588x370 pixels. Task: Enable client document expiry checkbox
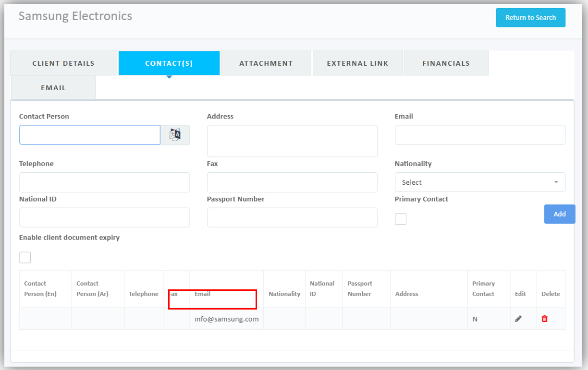point(25,257)
